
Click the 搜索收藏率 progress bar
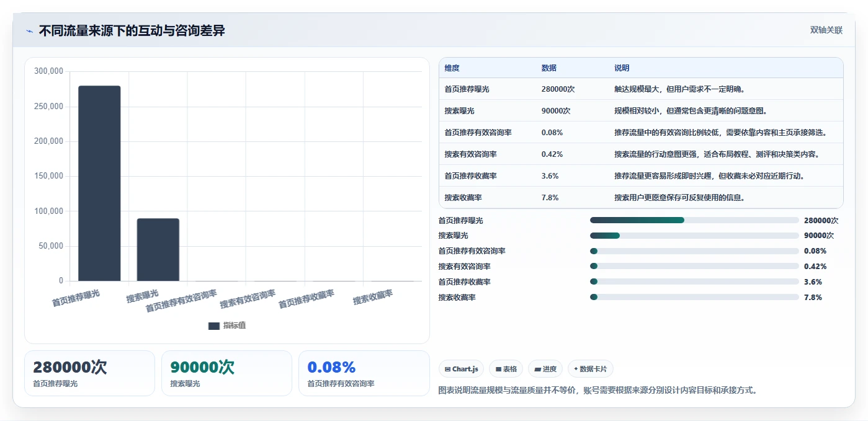pos(694,297)
